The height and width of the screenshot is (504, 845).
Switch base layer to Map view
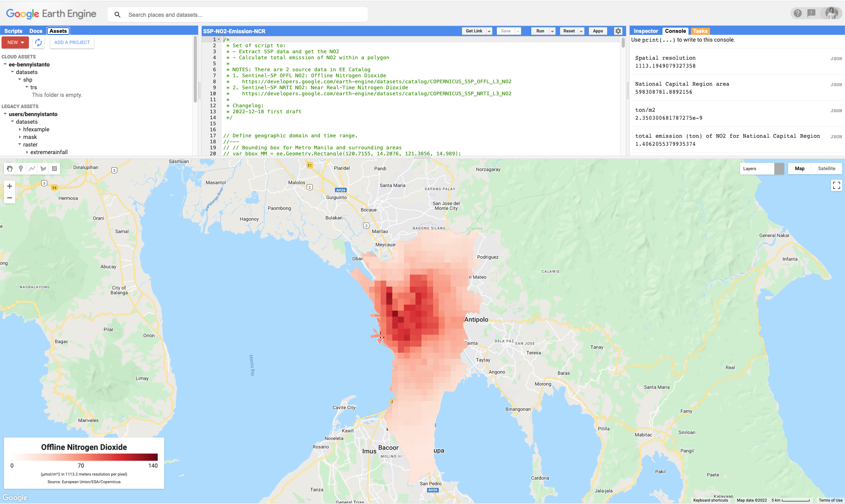(x=799, y=169)
